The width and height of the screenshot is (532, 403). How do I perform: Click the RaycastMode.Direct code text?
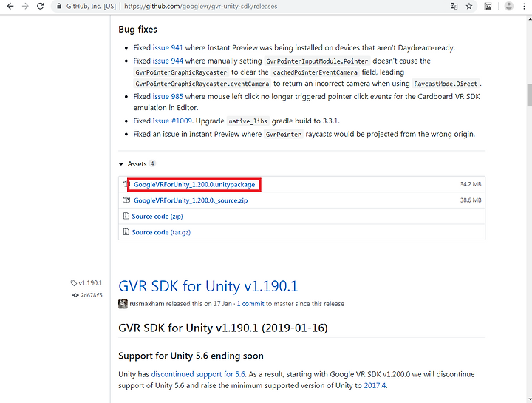(446, 84)
